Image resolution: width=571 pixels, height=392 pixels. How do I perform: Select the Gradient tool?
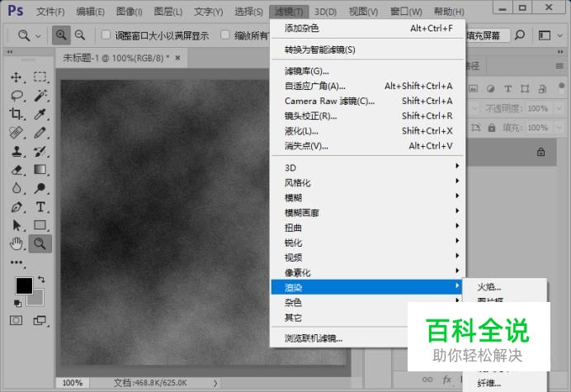point(40,170)
